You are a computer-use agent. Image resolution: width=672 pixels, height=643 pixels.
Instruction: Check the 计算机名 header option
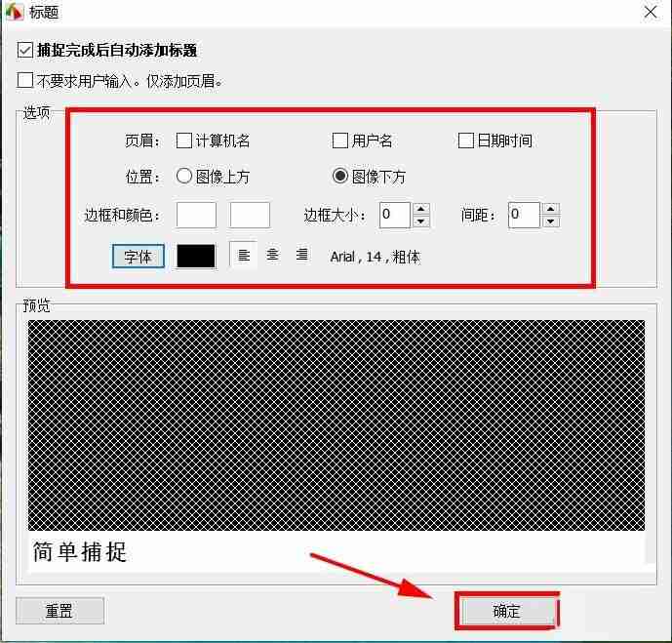(x=184, y=141)
